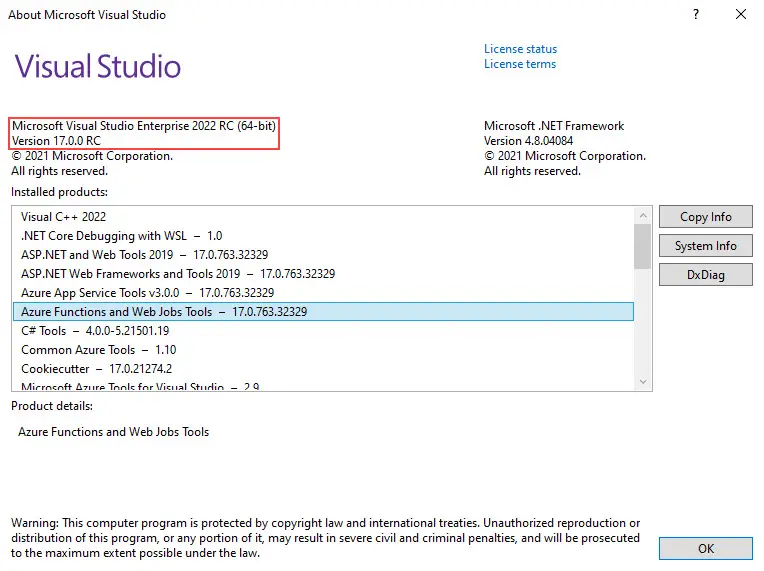
Task: Close the About Microsoft Visual Studio dialog
Action: pyautogui.click(x=741, y=14)
